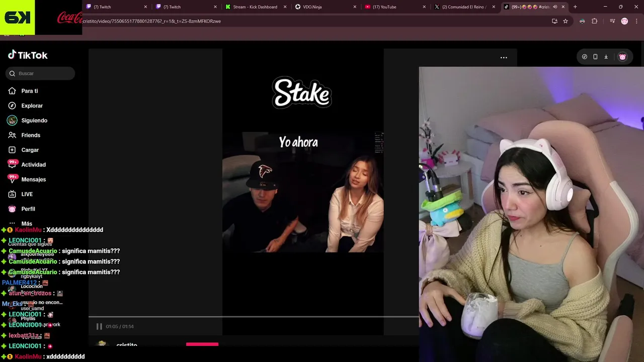Image resolution: width=644 pixels, height=362 pixels.
Task: Mute the TikTok tab audio icon
Action: tap(555, 7)
